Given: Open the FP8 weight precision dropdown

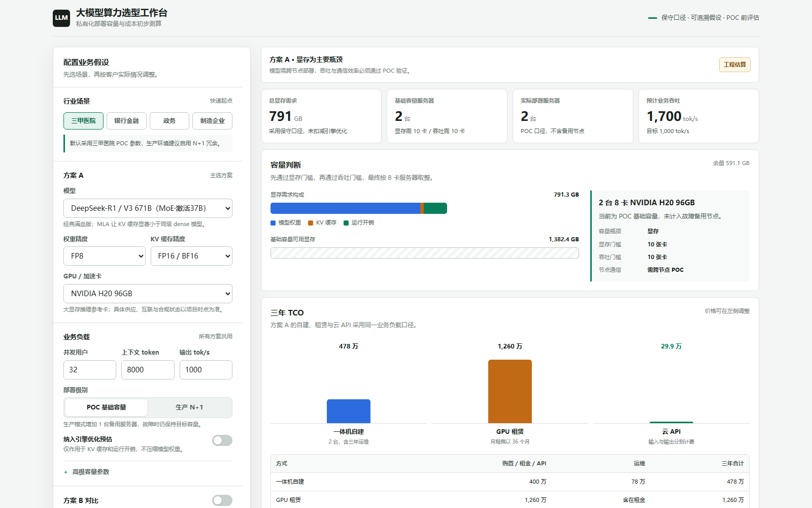Looking at the screenshot, I should tap(105, 256).
